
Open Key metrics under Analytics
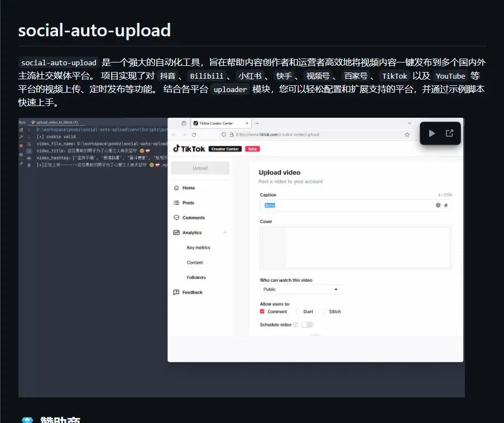[198, 248]
